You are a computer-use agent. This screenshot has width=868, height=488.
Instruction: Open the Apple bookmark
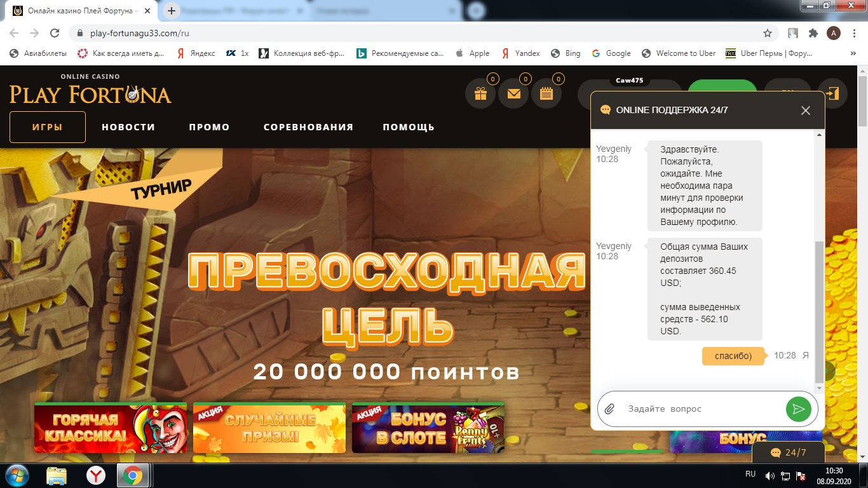pyautogui.click(x=472, y=53)
